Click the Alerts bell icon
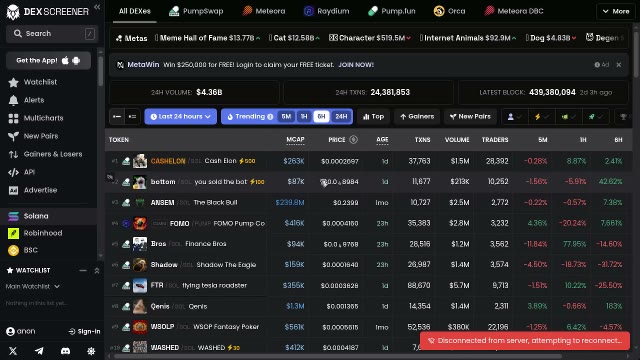 [x=13, y=100]
